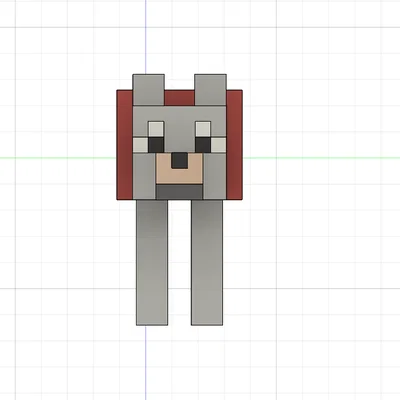Click the gray forehead face above the eyes
Viewport: 400px width, 400px height.
[x=179, y=114]
